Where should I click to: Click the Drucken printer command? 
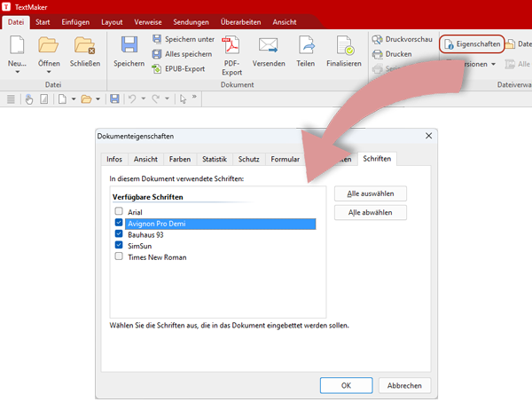coord(392,54)
